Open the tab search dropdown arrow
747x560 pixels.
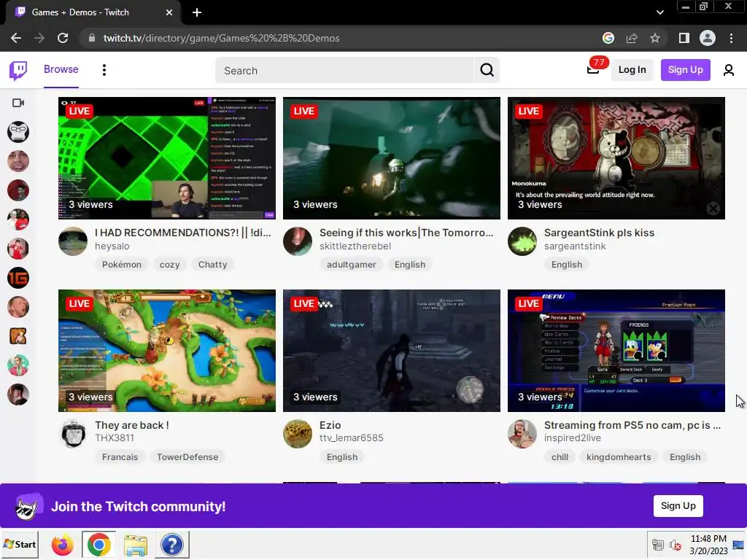(x=659, y=12)
